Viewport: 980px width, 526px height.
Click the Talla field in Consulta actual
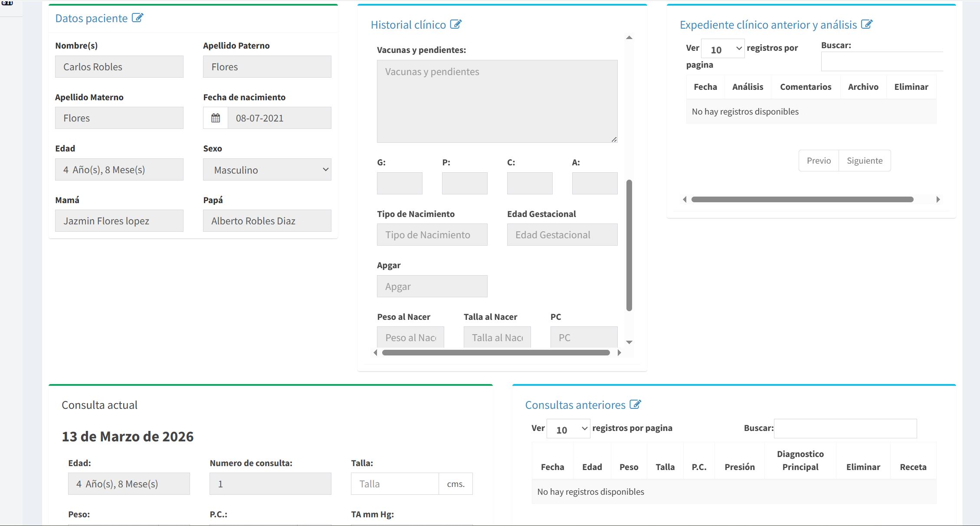[x=395, y=483]
